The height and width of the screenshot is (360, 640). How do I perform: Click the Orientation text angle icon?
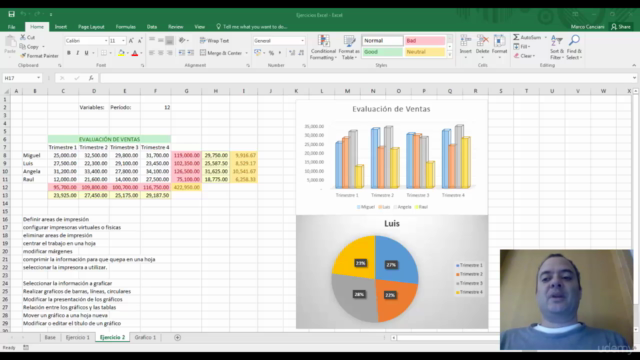pyautogui.click(x=182, y=40)
